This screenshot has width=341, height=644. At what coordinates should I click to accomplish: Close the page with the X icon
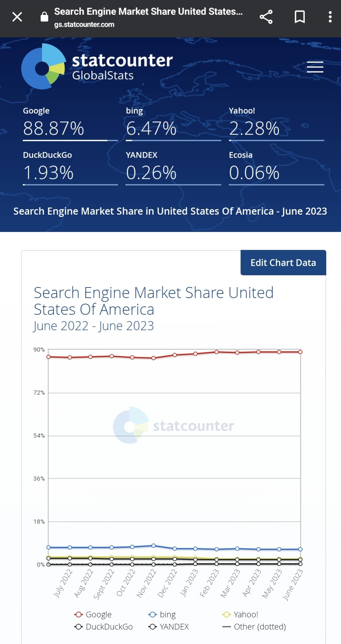coord(17,17)
